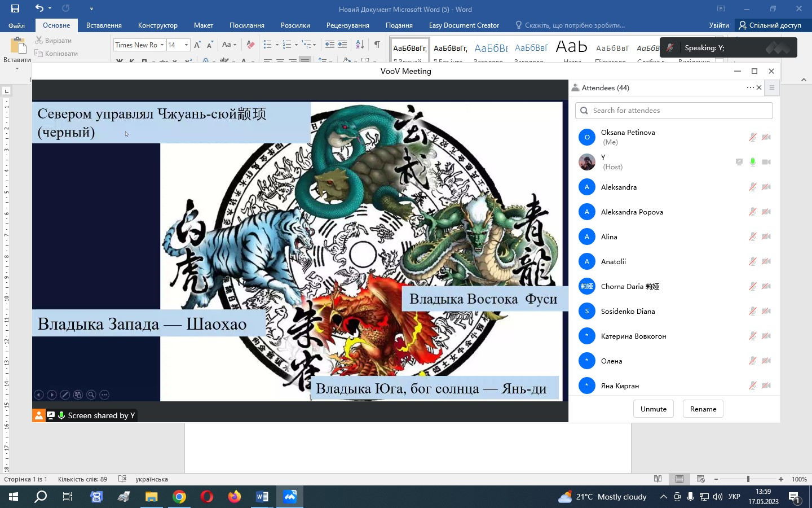Expand the font size 14 dropdown
Viewport: 812px width, 508px height.
(x=186, y=45)
